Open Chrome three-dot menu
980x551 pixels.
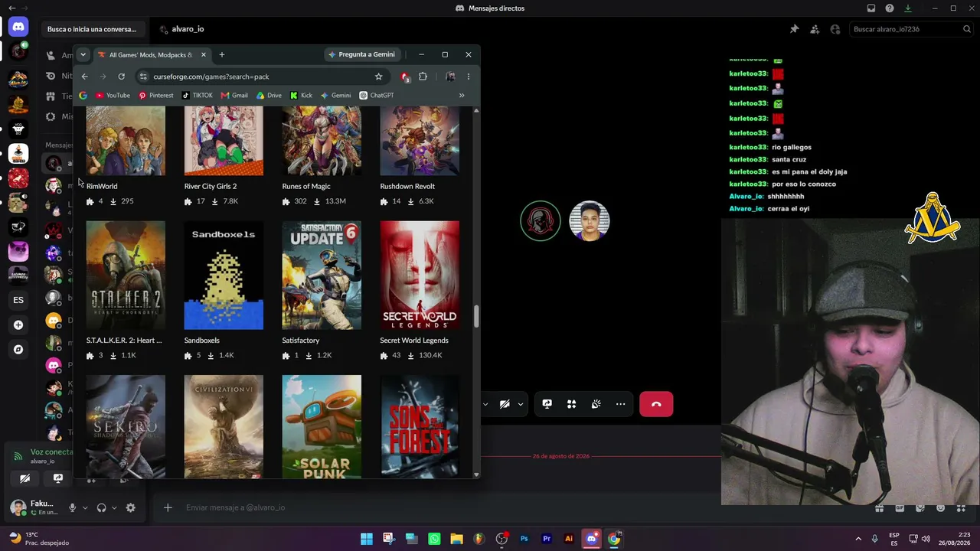pyautogui.click(x=469, y=77)
